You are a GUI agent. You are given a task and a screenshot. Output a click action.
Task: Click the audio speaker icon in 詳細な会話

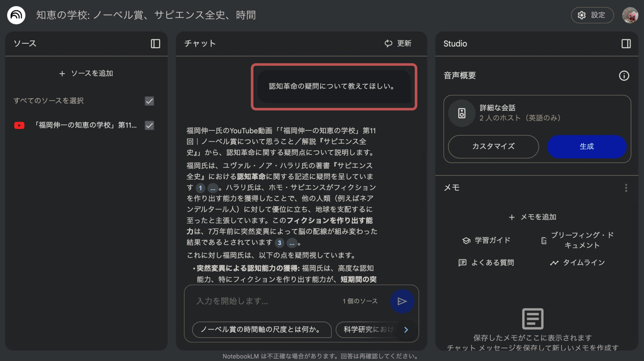[x=462, y=113]
